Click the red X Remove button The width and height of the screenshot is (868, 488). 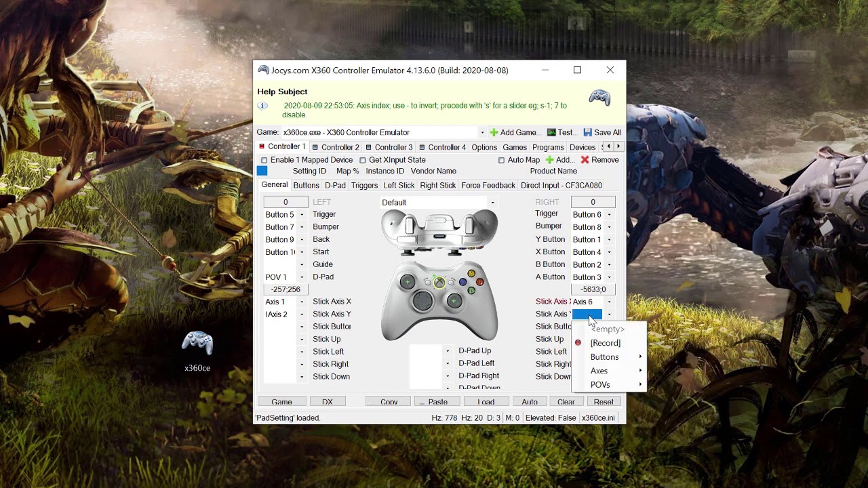click(x=599, y=160)
